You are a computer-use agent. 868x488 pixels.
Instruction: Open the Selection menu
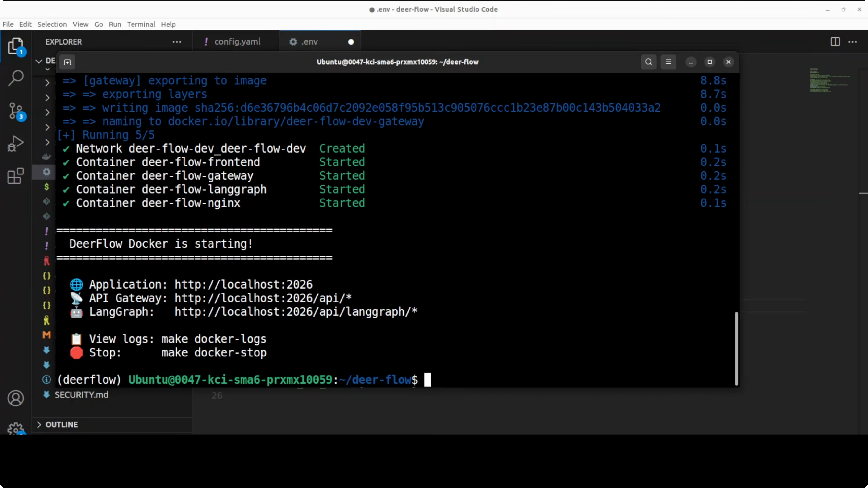pos(52,24)
